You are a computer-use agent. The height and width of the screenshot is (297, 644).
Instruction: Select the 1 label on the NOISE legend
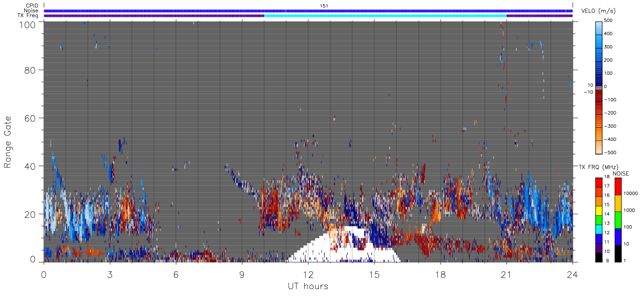[x=625, y=260]
